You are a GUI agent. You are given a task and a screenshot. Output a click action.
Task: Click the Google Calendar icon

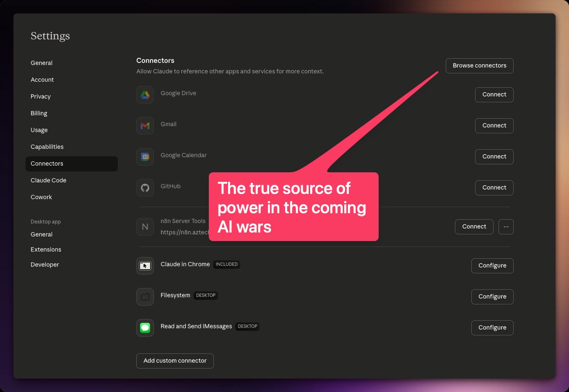pos(145,157)
